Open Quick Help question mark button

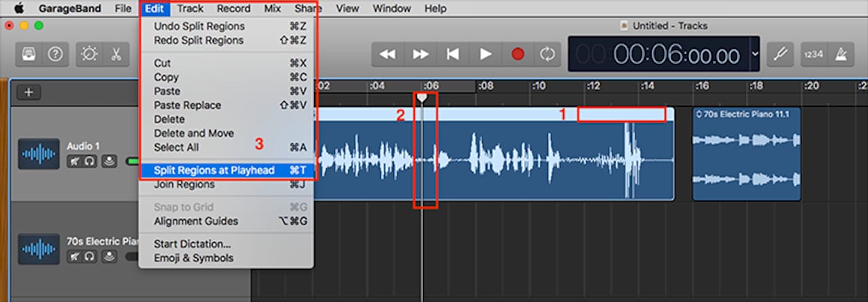[55, 55]
